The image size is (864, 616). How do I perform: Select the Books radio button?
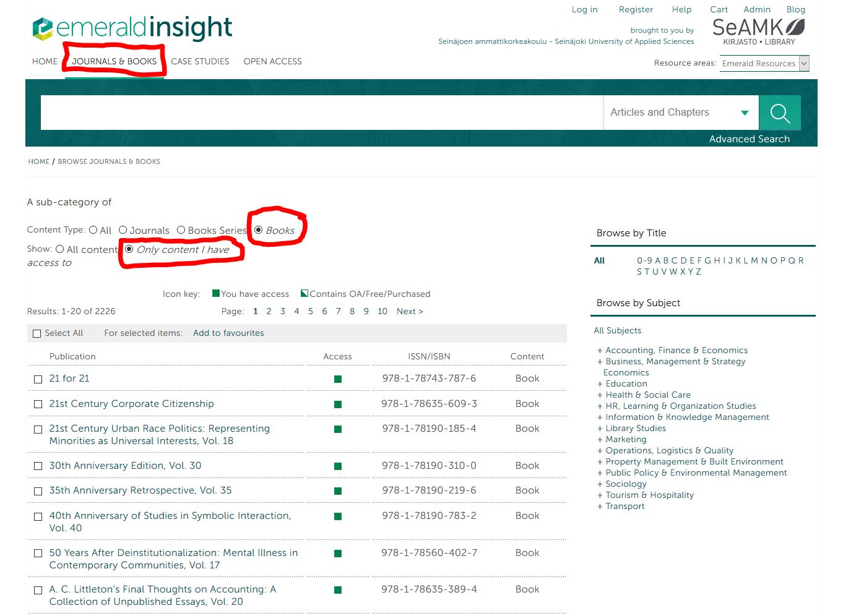coord(259,230)
